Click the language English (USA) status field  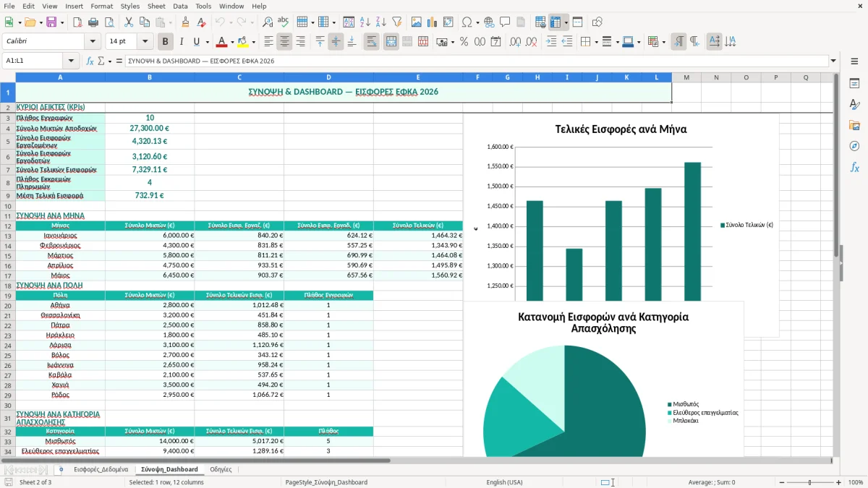[504, 482]
